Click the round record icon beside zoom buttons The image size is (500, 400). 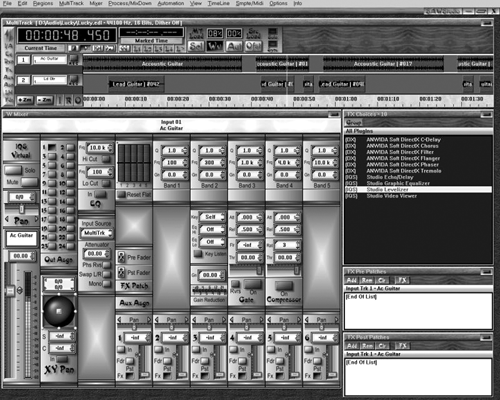[78, 100]
